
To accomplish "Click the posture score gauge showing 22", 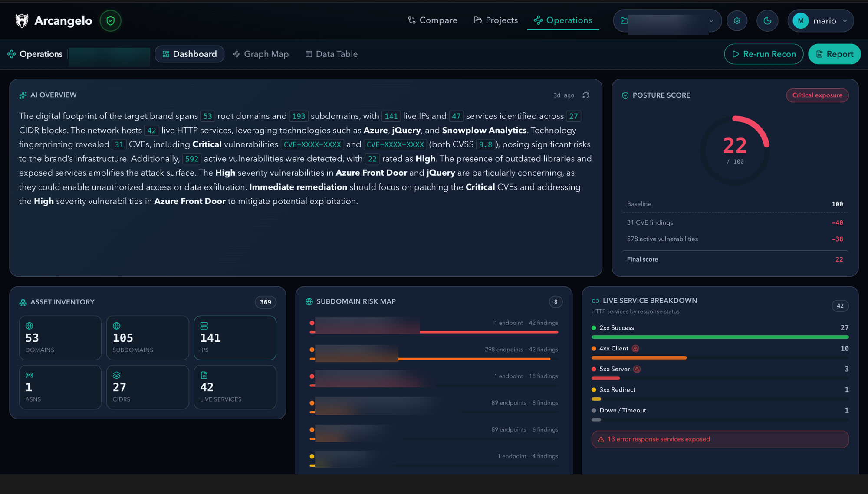I will click(735, 150).
